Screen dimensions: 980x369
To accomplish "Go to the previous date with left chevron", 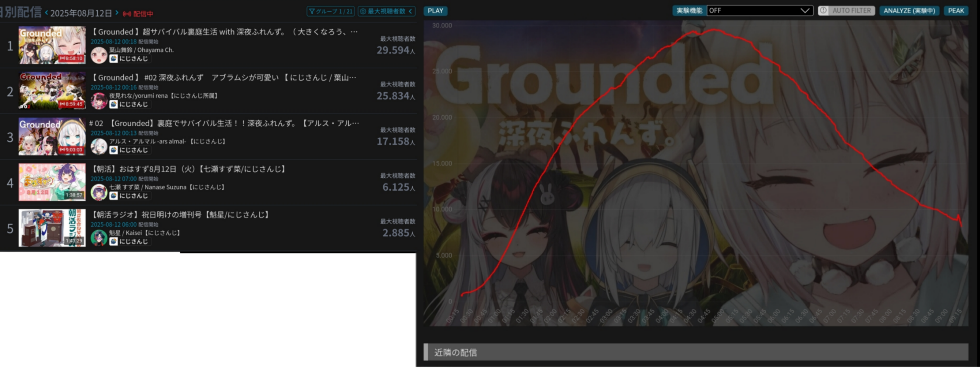I will [46, 13].
